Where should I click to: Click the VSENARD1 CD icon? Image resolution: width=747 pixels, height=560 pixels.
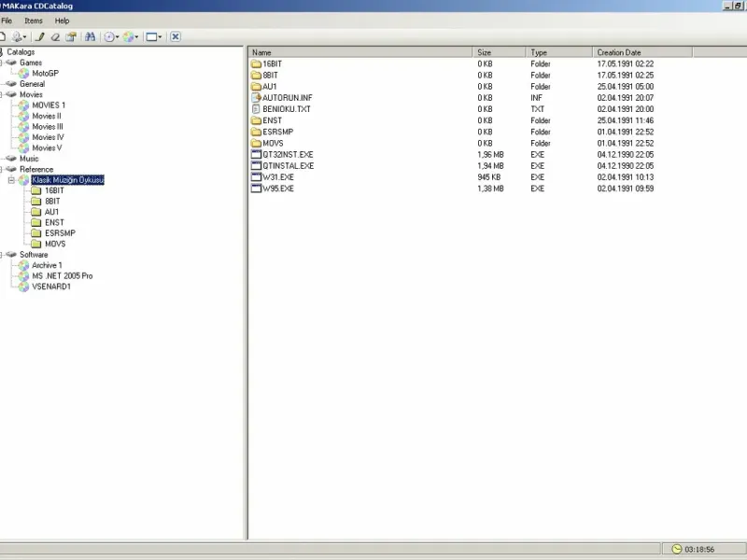click(x=23, y=287)
